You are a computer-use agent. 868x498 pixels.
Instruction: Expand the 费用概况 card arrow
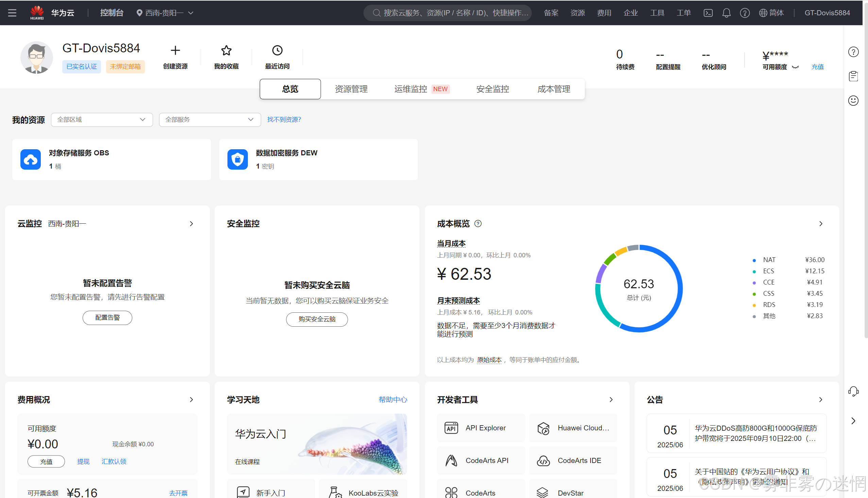(x=191, y=400)
